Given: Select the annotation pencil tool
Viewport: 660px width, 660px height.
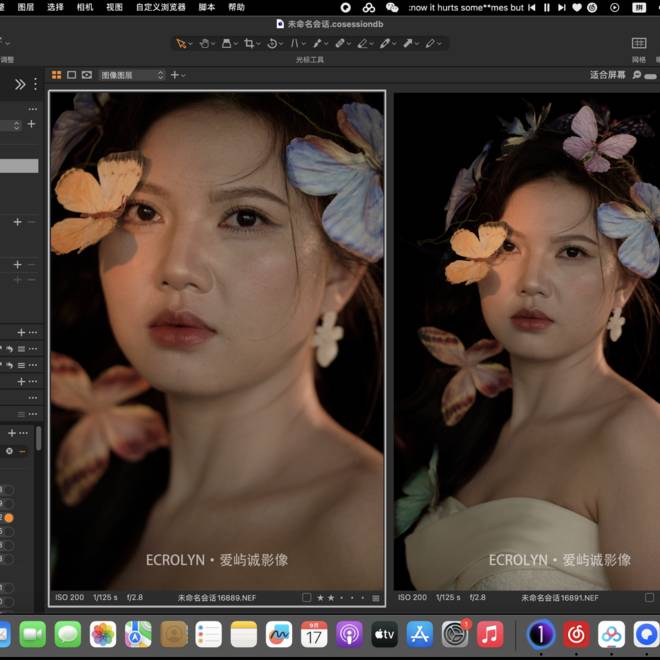Looking at the screenshot, I should [430, 43].
